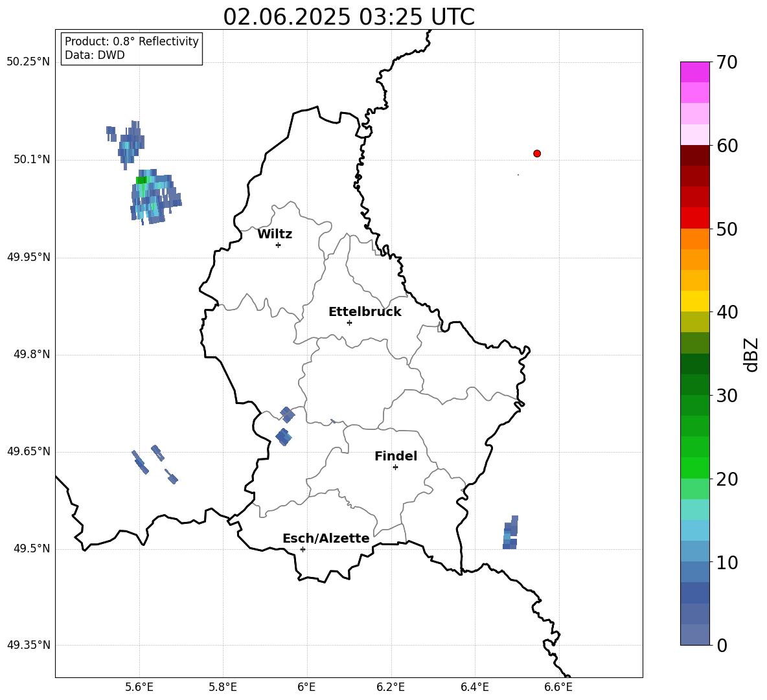767x700 pixels.
Task: Click the colorbar tick label 40
Action: pyautogui.click(x=727, y=312)
